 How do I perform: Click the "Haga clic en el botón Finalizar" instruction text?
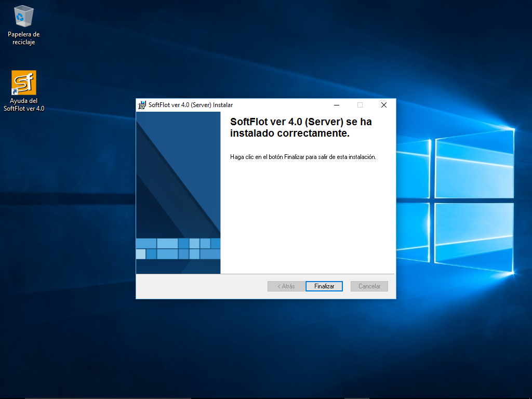point(302,157)
